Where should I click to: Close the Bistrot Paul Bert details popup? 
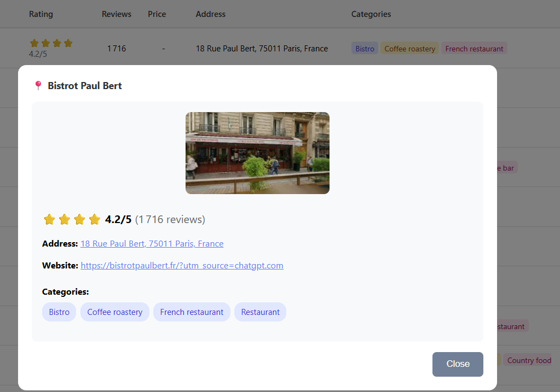pyautogui.click(x=458, y=364)
